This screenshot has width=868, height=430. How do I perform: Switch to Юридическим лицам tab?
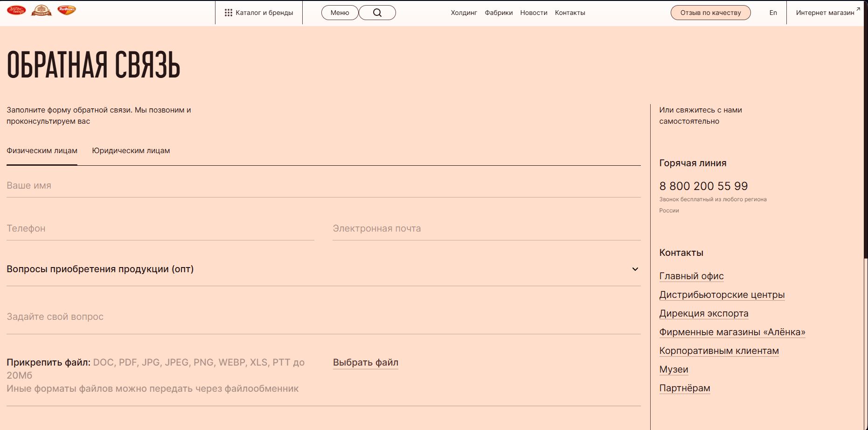coord(131,151)
